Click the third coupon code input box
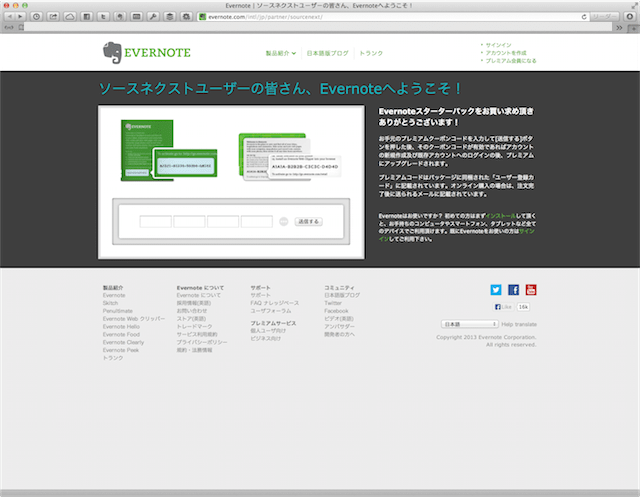 pos(223,222)
